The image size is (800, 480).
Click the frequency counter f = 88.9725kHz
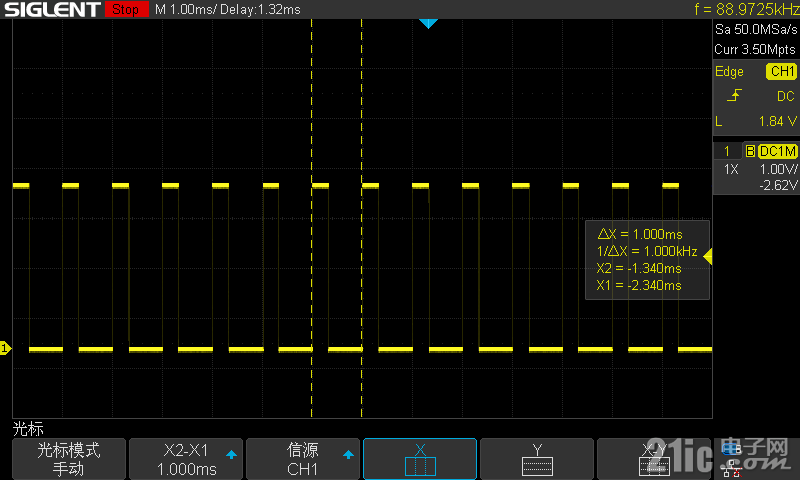(x=746, y=9)
